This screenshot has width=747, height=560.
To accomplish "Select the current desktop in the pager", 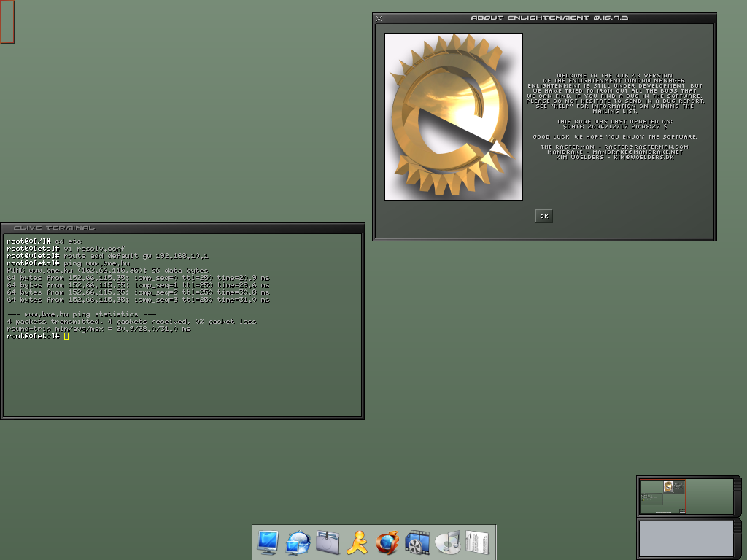I will click(x=662, y=497).
